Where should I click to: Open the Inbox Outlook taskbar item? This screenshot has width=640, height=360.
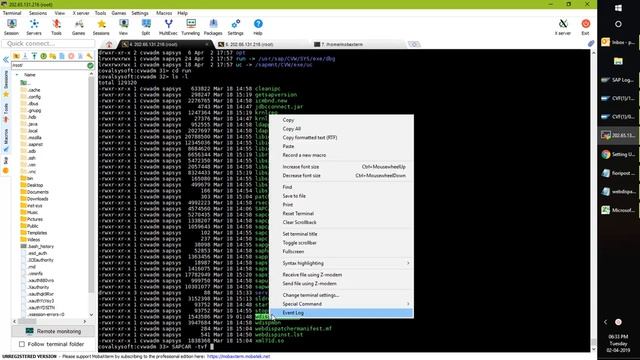coord(618,42)
